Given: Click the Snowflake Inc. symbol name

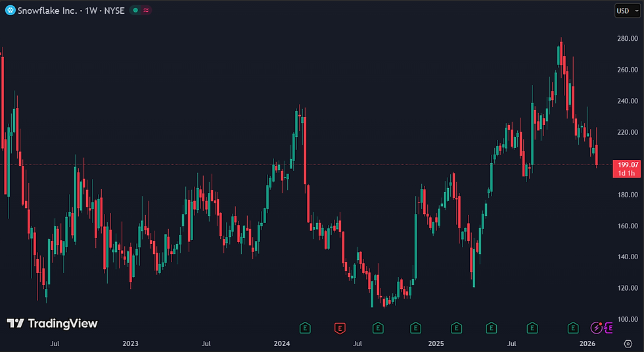Looking at the screenshot, I should 47,11.
